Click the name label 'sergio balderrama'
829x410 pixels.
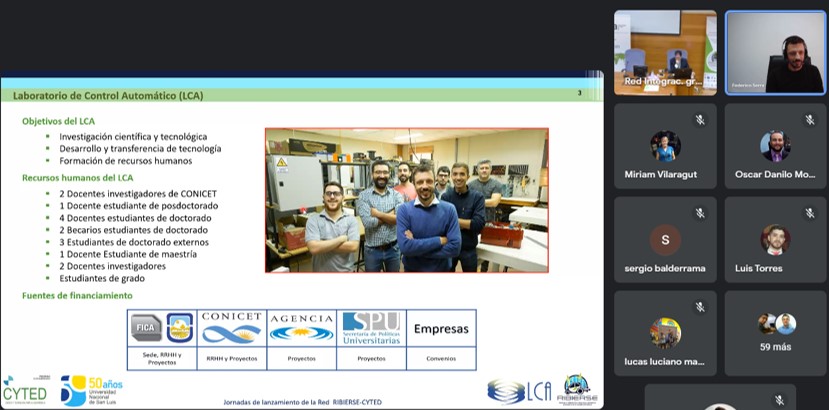(665, 268)
